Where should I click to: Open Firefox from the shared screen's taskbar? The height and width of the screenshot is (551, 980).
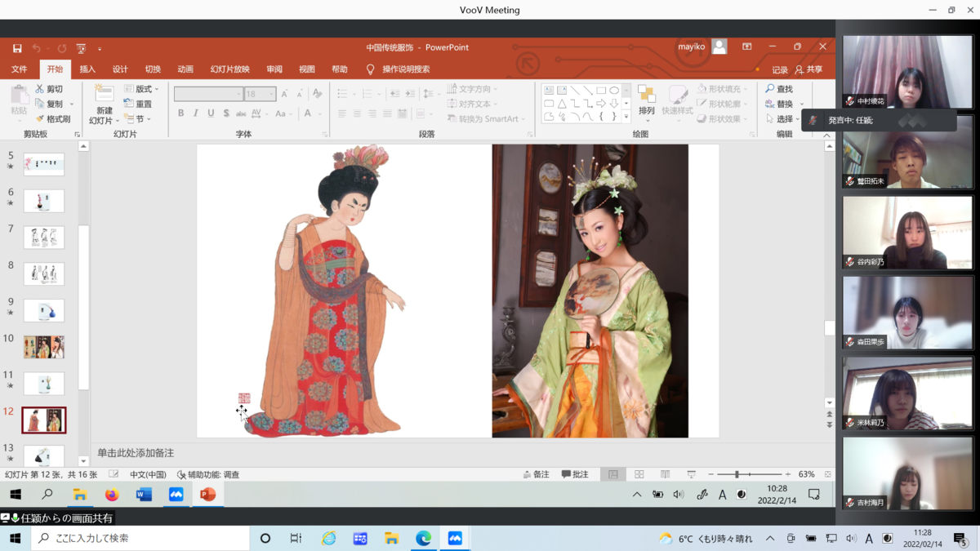pyautogui.click(x=112, y=495)
